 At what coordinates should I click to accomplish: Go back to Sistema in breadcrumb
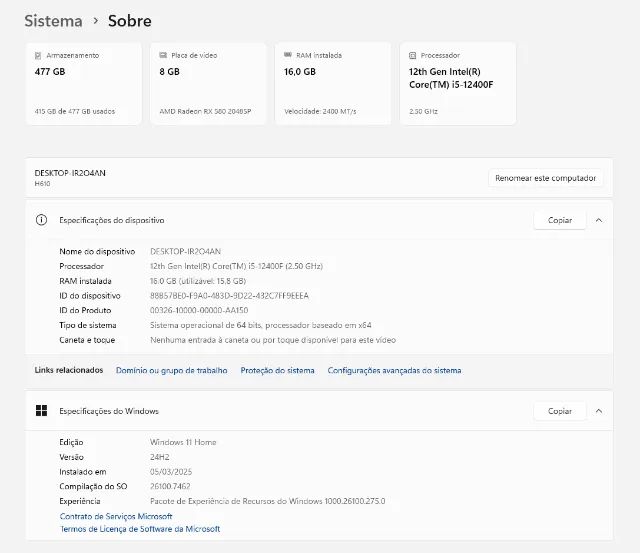53,20
